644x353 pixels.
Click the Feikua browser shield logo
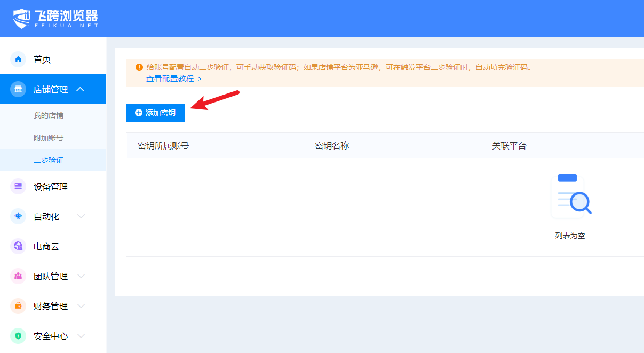[x=22, y=19]
